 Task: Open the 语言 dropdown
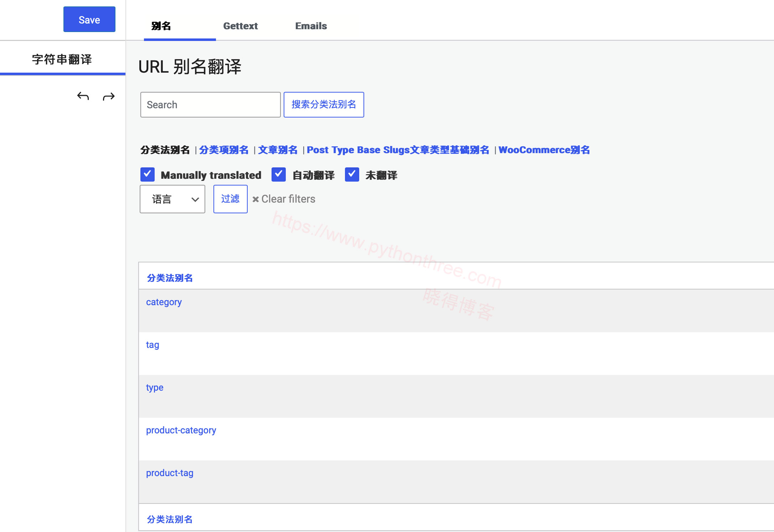(172, 199)
